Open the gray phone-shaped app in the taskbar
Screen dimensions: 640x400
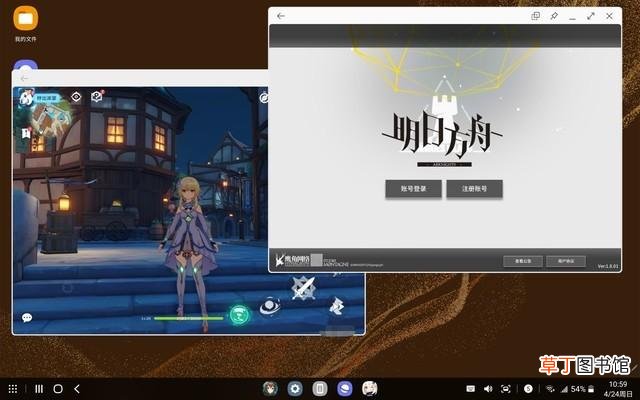pos(320,389)
